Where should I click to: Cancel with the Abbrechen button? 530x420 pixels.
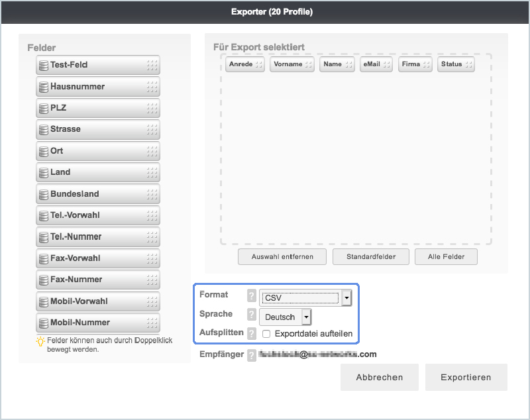pyautogui.click(x=379, y=377)
